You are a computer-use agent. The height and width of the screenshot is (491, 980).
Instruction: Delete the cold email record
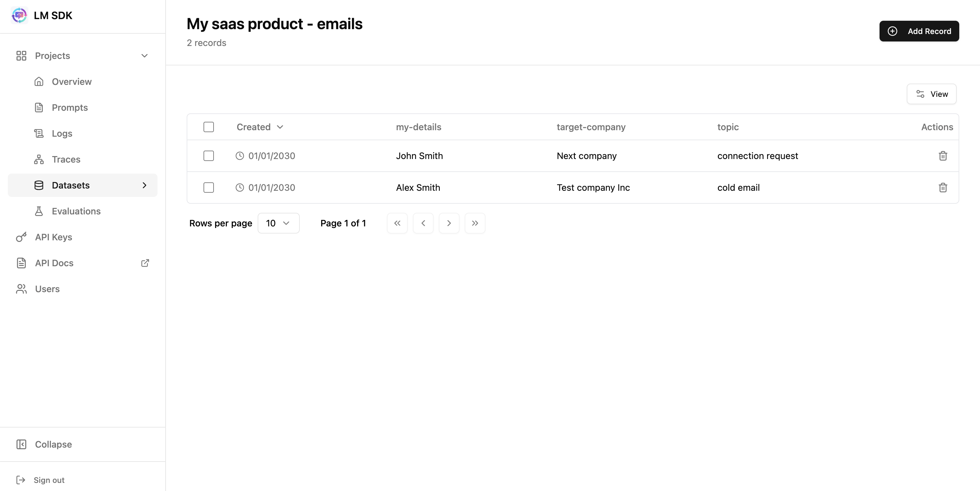(x=943, y=187)
